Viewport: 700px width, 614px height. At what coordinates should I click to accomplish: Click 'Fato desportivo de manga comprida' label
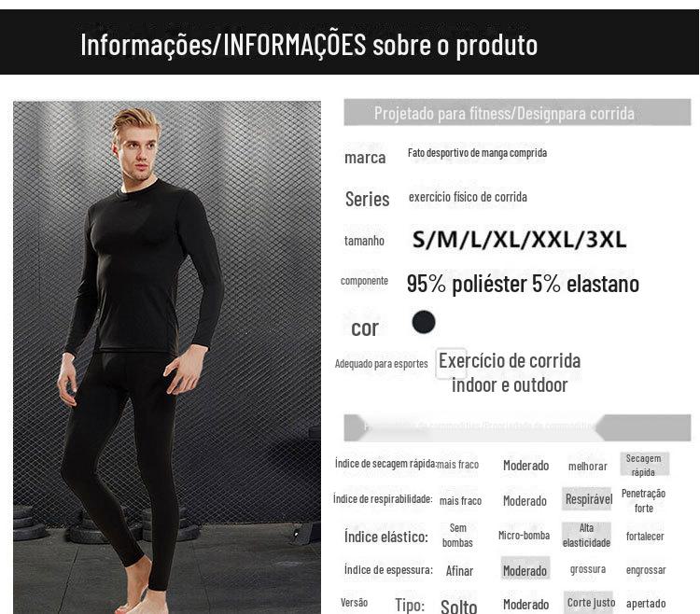(x=477, y=153)
